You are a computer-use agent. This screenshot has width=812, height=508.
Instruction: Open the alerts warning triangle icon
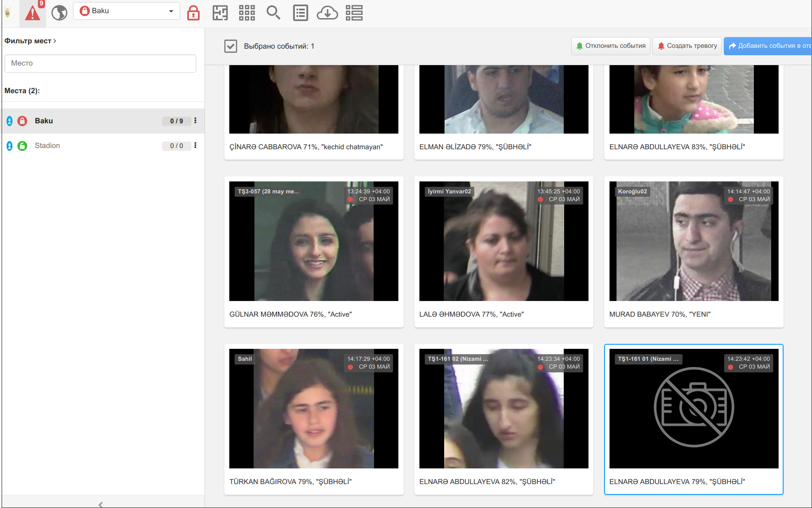click(x=33, y=13)
